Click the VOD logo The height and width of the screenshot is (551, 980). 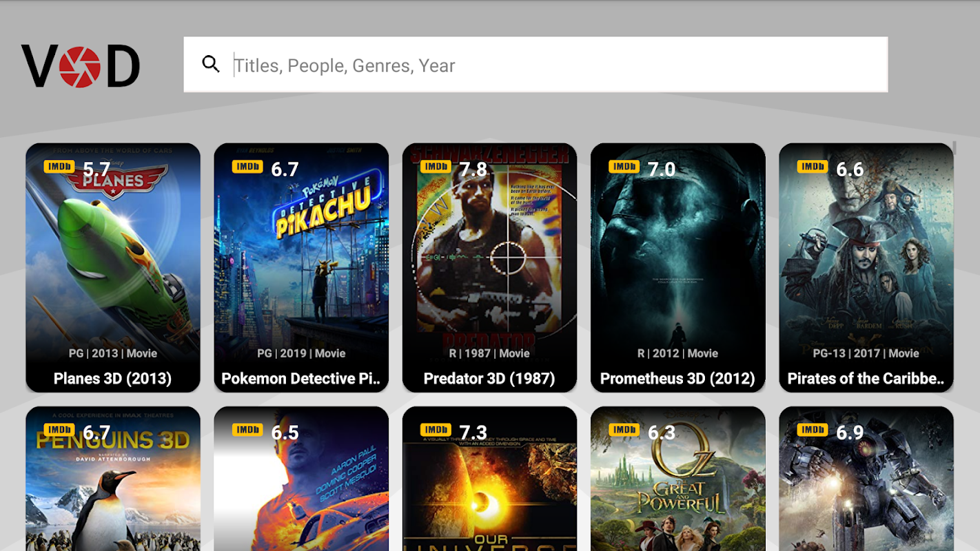point(81,66)
